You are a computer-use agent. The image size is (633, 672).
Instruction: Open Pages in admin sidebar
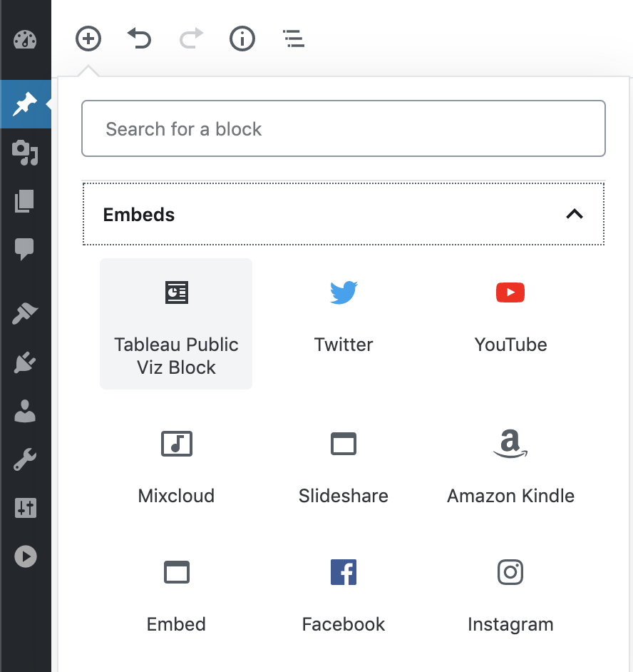(25, 201)
